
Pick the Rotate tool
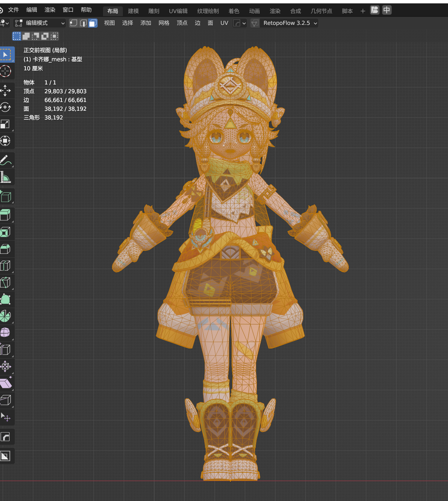tap(5, 107)
